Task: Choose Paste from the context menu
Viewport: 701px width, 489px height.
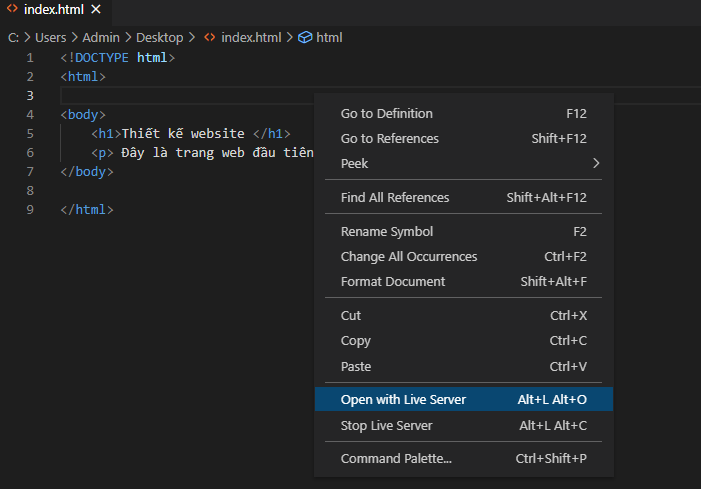Action: [x=464, y=367]
